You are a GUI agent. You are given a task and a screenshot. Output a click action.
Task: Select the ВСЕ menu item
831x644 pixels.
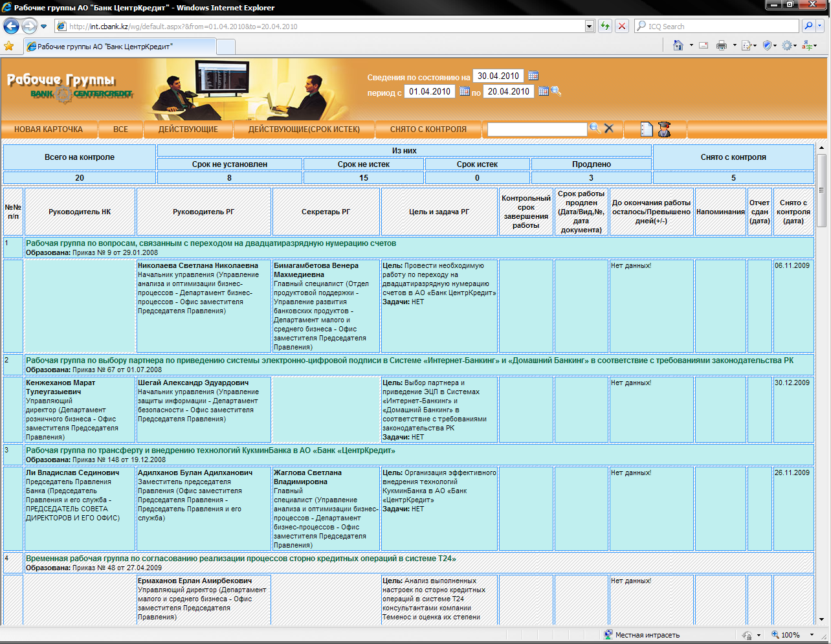pos(120,129)
